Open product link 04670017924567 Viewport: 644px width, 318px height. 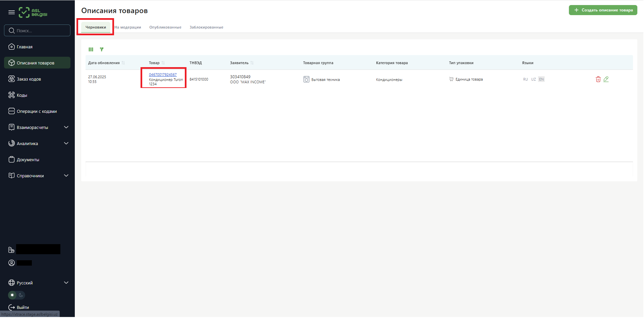(163, 75)
